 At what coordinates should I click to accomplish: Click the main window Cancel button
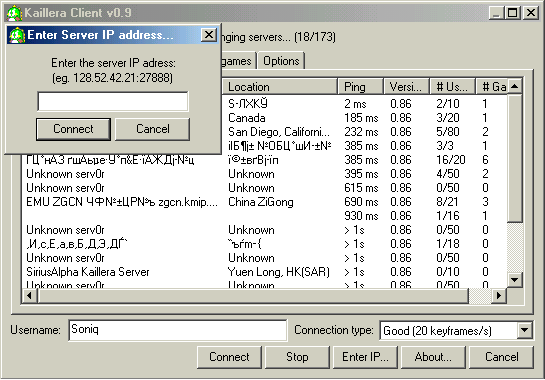(502, 357)
